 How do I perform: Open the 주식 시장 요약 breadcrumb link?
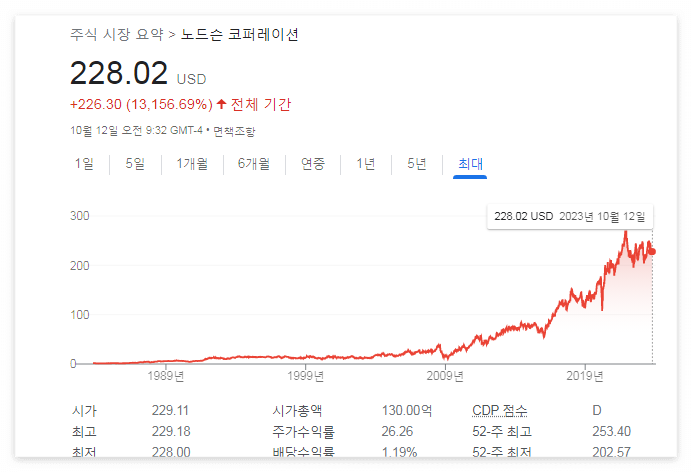point(117,34)
